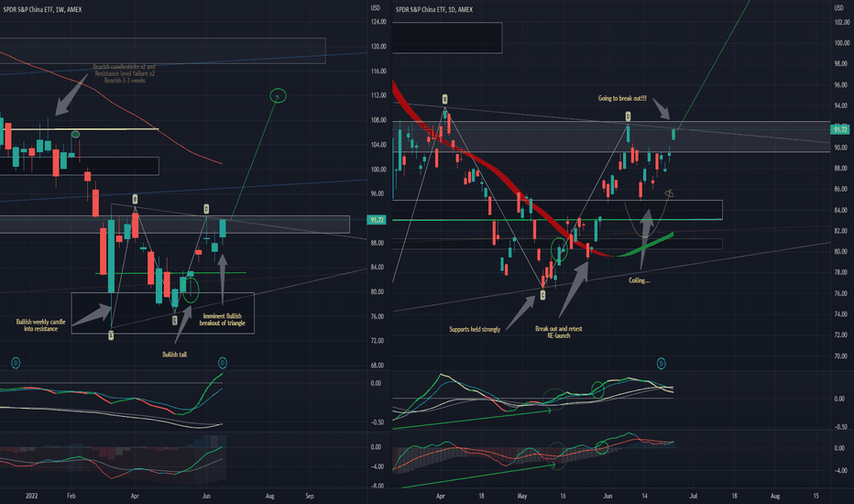Click the USD currency label on daily chart
854x504 pixels.
click(x=838, y=8)
